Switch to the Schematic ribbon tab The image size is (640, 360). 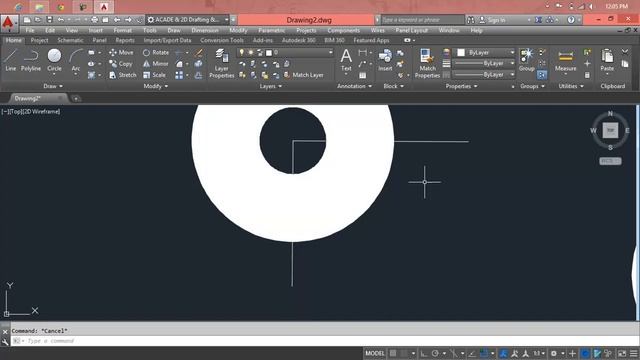click(70, 40)
